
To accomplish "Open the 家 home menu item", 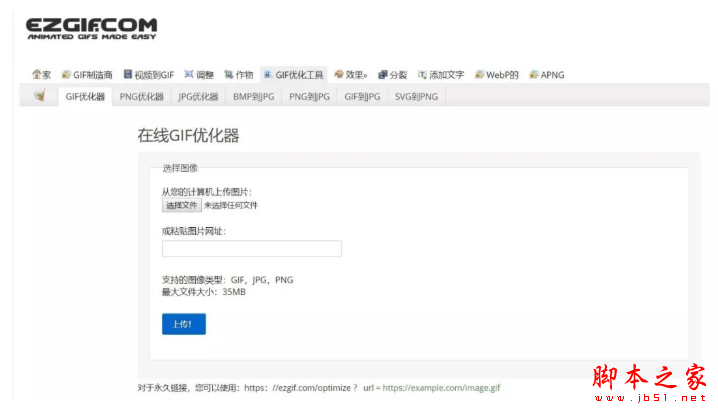I will click(41, 75).
